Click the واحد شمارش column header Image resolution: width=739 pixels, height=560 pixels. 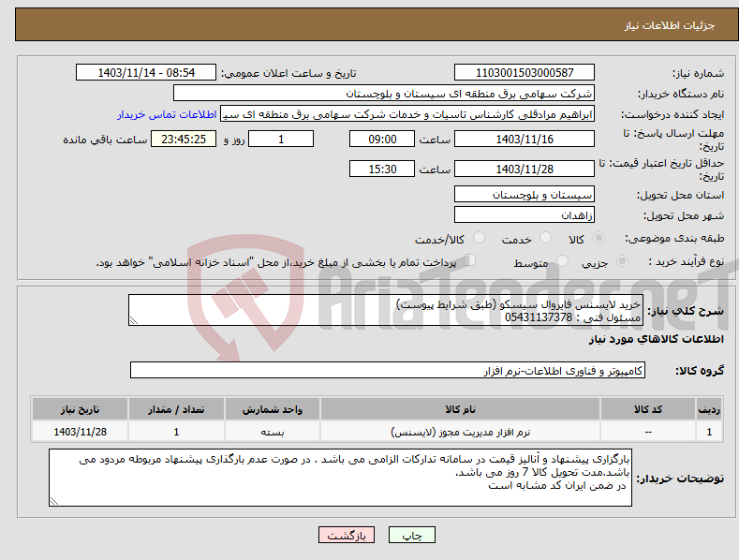tap(273, 409)
